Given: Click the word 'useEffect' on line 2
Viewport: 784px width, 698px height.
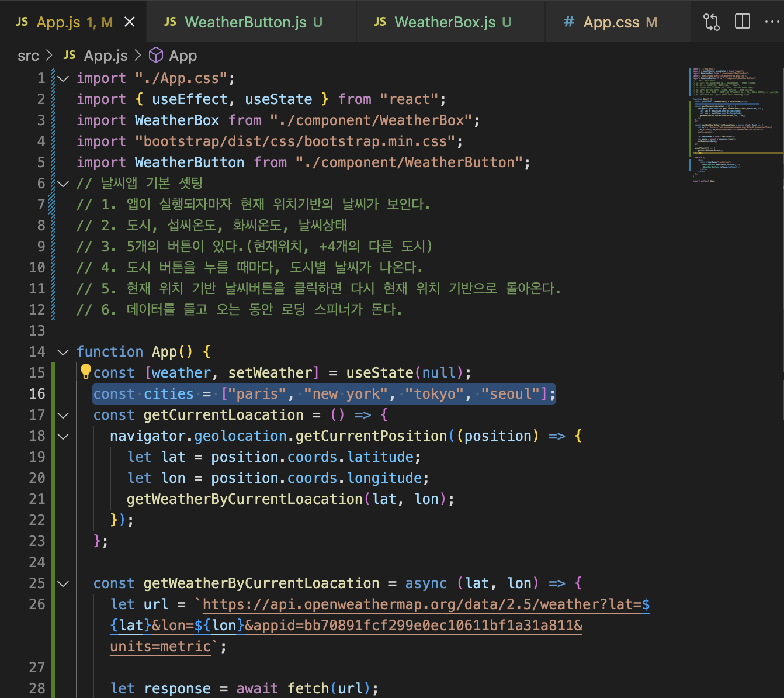Looking at the screenshot, I should click(x=190, y=99).
